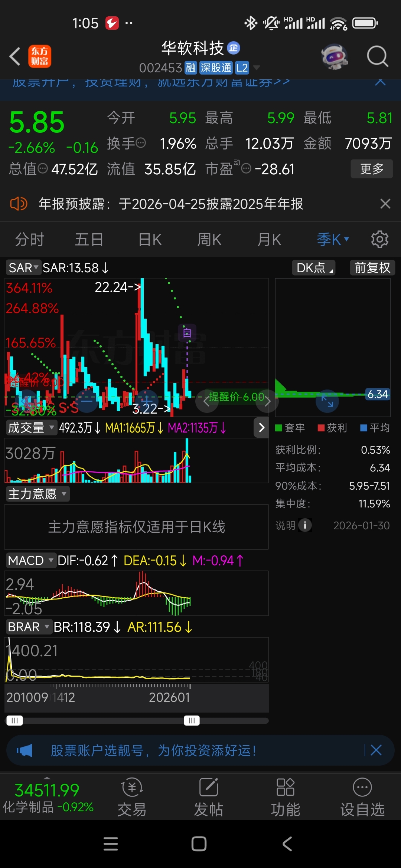Open chart settings gear

[x=380, y=239]
